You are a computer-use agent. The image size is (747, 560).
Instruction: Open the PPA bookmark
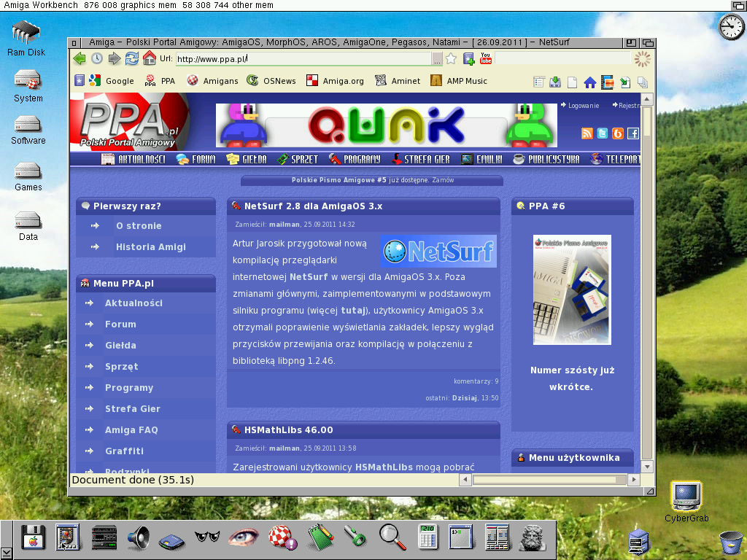tap(160, 81)
